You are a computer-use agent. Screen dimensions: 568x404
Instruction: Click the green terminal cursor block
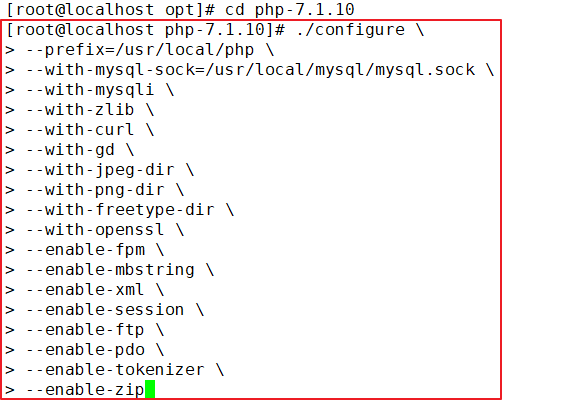(x=150, y=389)
